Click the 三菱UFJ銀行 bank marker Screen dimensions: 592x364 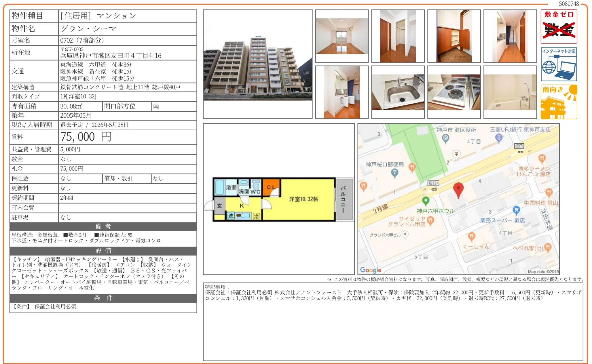(499, 138)
